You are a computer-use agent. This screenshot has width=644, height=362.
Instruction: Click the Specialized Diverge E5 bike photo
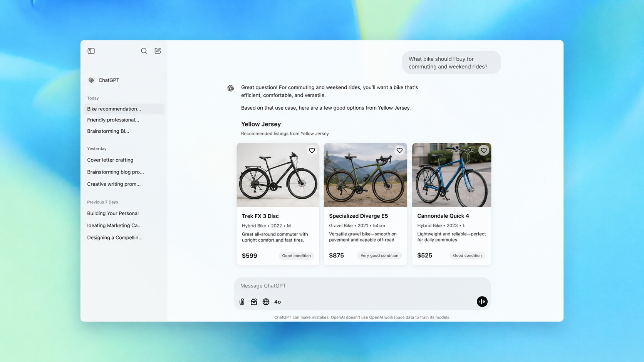pyautogui.click(x=365, y=175)
